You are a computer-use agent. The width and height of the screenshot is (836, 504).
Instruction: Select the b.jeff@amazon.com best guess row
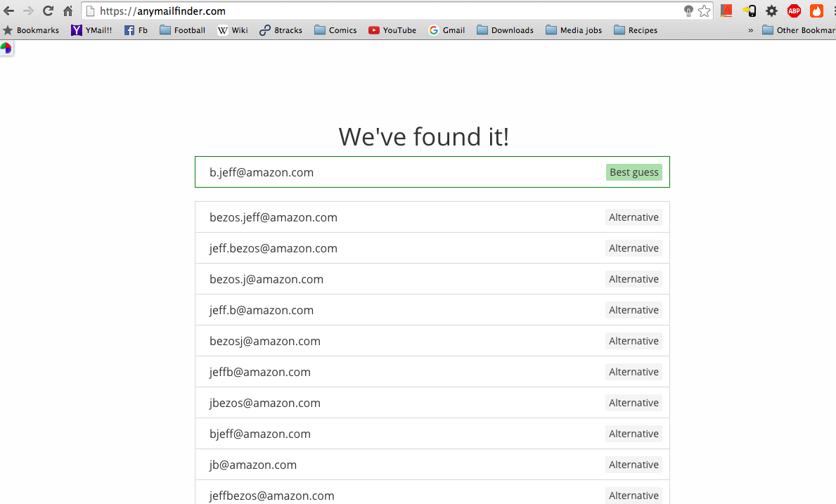(x=432, y=172)
